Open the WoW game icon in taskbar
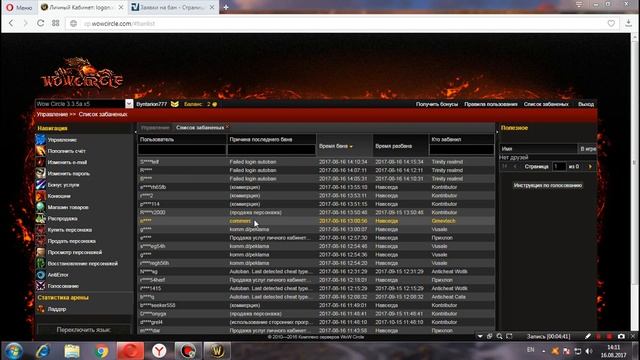640x360 pixels. pyautogui.click(x=217, y=351)
